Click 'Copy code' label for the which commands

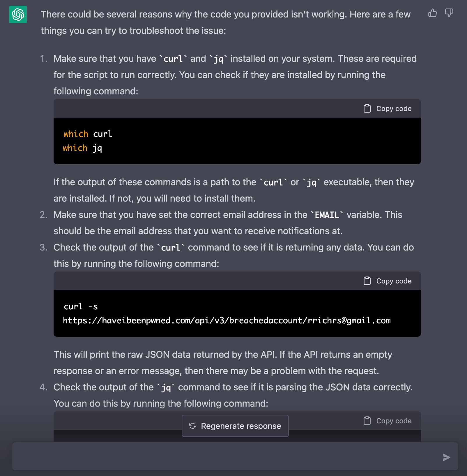click(x=394, y=108)
